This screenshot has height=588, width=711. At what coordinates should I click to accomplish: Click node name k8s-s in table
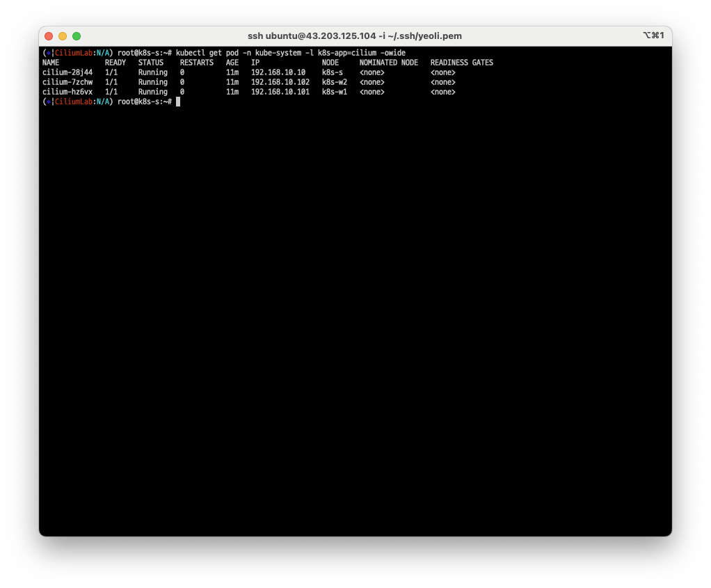coord(333,72)
